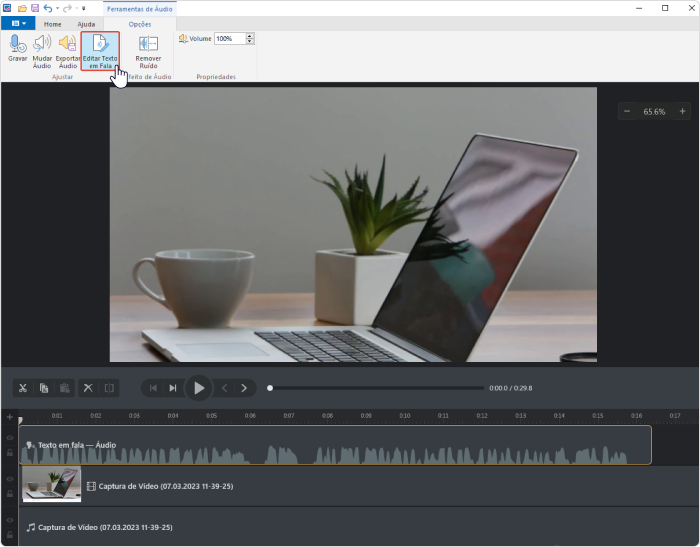700x547 pixels.
Task: Zoom in preview with the plus button
Action: click(682, 111)
